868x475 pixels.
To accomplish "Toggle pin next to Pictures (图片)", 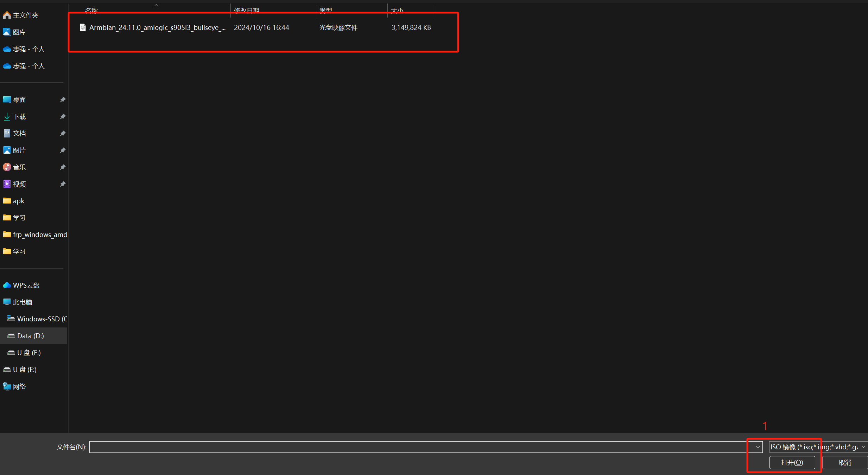I will click(63, 150).
